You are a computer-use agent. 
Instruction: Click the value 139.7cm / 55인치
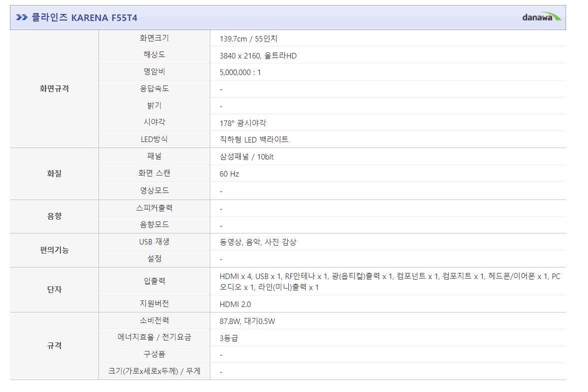(248, 38)
